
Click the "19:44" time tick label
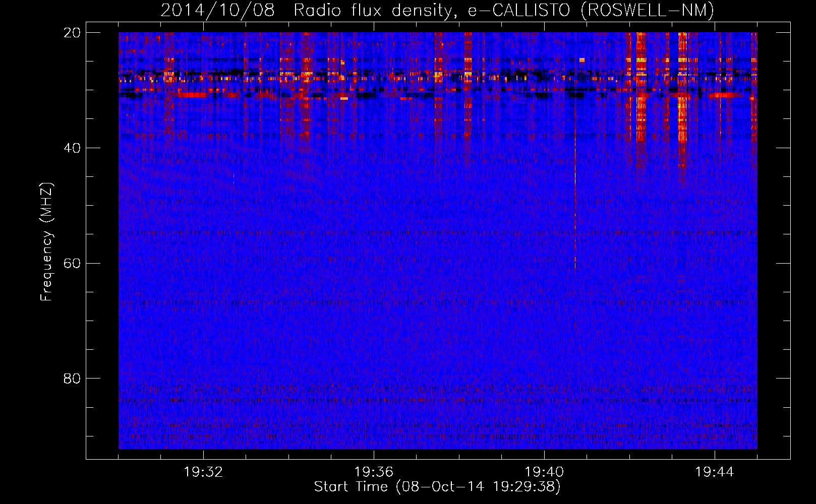715,472
